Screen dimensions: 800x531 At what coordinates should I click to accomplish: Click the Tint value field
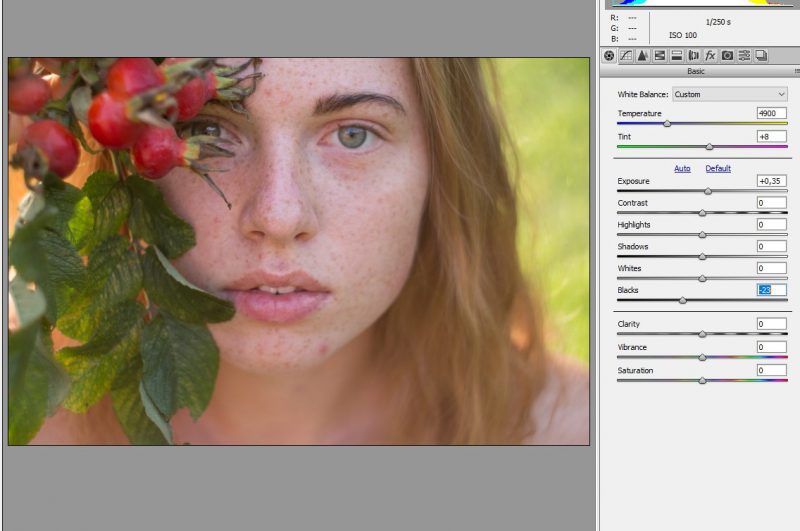pos(771,136)
